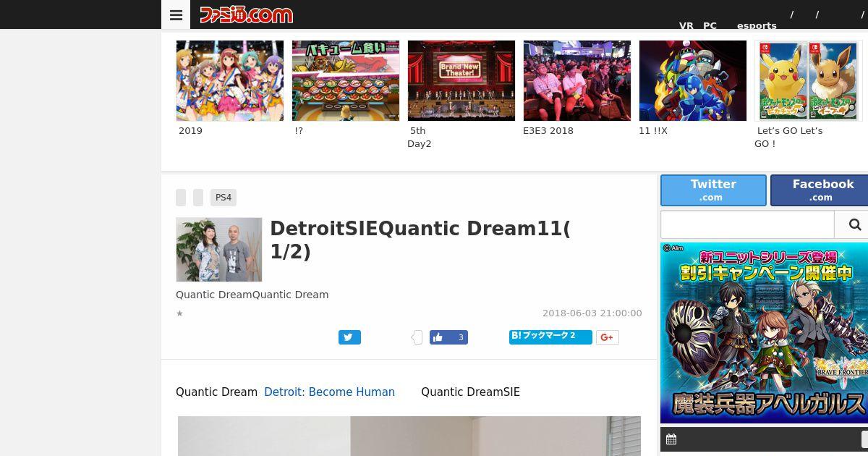Click the '2019' article caption

click(190, 131)
